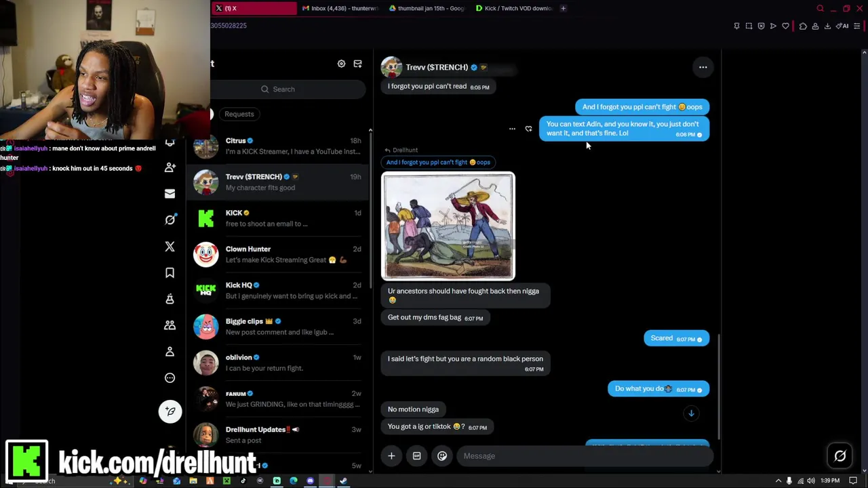The width and height of the screenshot is (868, 488).
Task: Open Messages envelope in X sidebar
Action: 170,194
